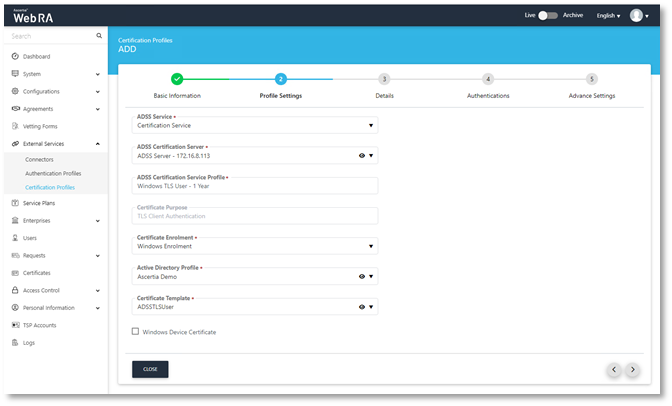Click the completed Basic Information checkmark step
672x406 pixels.
click(x=177, y=79)
